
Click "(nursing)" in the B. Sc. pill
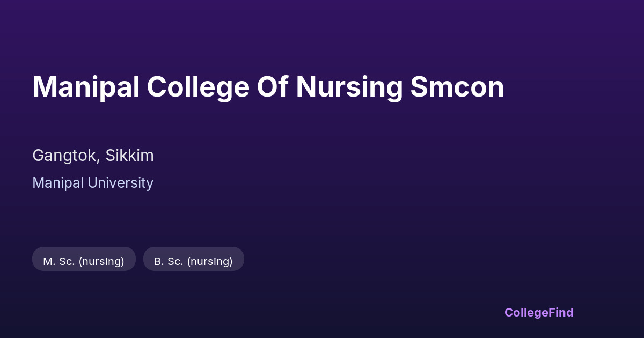pos(210,261)
